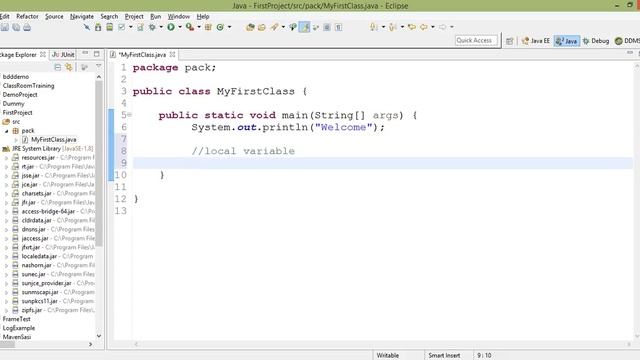Select JRE System Library node
The image size is (640, 360).
coord(47,149)
